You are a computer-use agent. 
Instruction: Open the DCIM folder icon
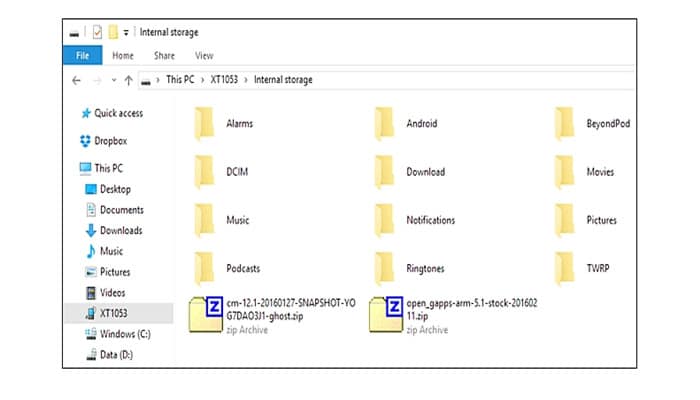coord(204,172)
